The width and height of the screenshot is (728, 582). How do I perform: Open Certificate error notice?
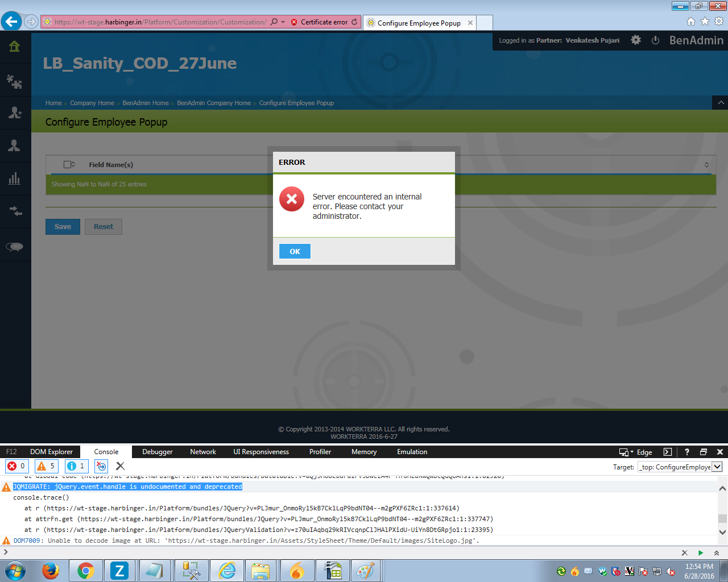[x=319, y=22]
